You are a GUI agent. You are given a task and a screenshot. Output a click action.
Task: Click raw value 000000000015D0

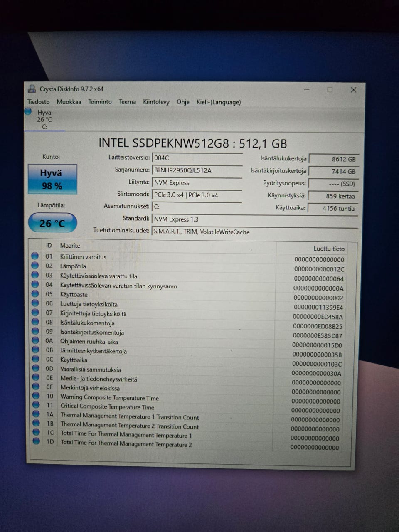point(317,345)
